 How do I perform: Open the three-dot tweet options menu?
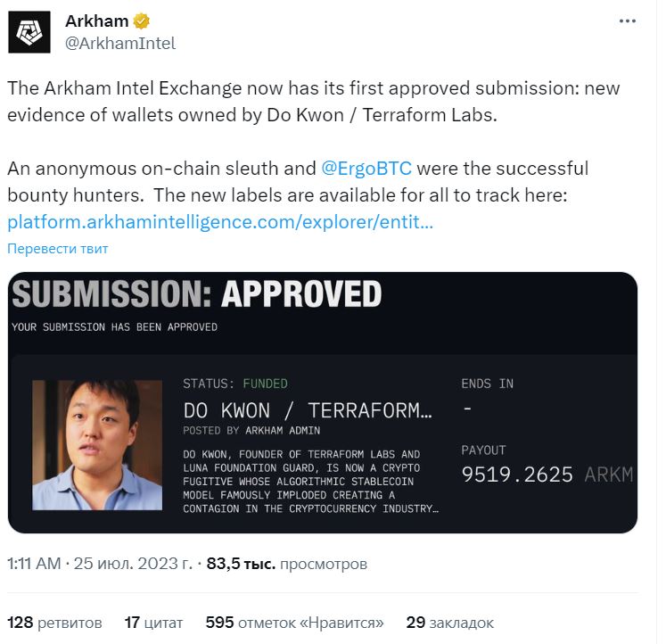(628, 21)
